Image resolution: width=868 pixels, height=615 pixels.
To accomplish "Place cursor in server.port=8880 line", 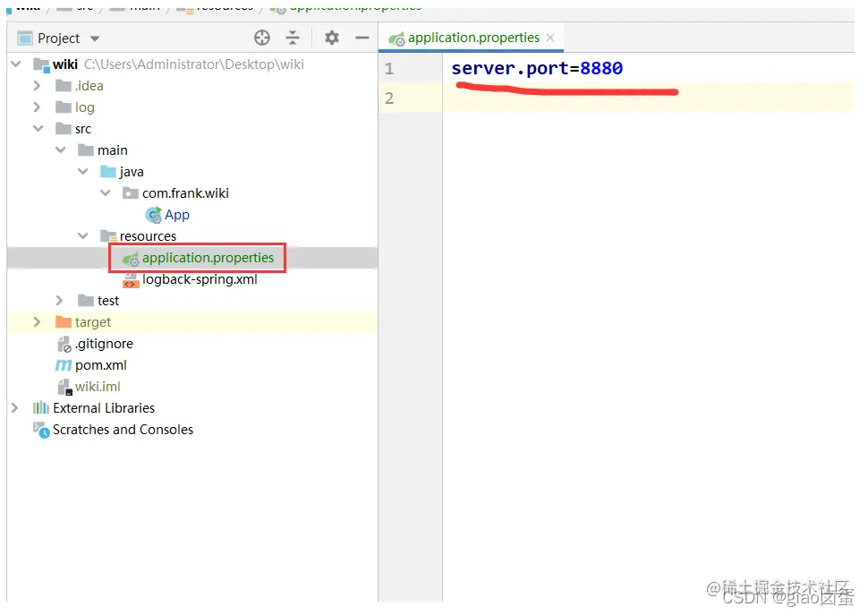I will click(537, 68).
